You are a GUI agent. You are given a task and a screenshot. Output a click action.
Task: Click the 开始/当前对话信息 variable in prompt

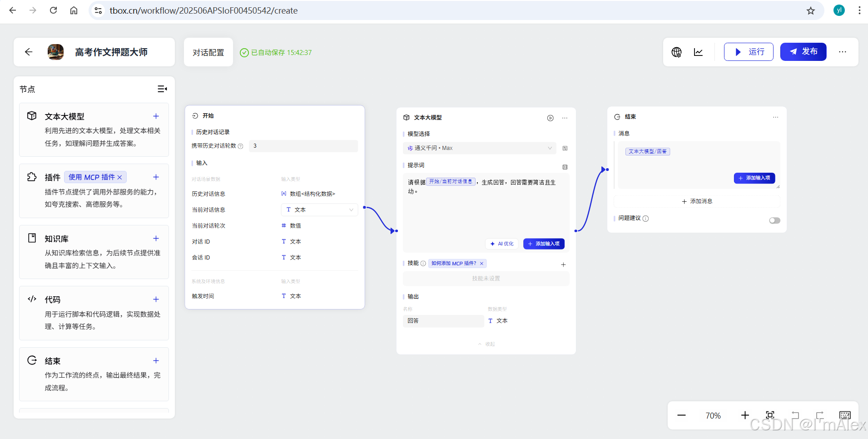[x=451, y=182]
